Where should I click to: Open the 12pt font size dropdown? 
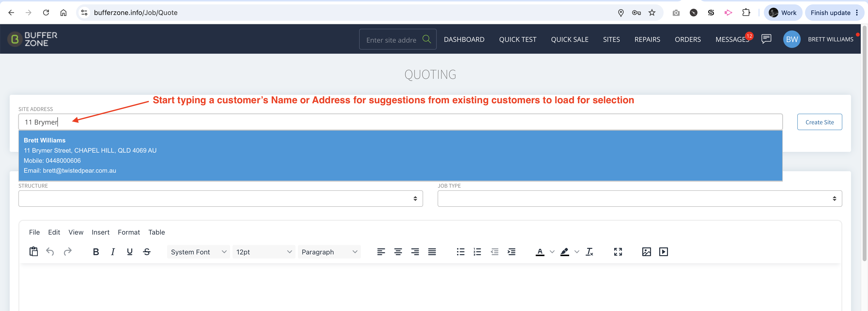click(264, 252)
